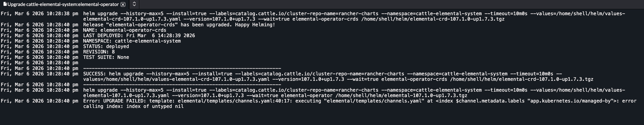Click the empty tab bar area right of the chevron
This screenshot has height=125, width=644.
(x=381, y=4)
